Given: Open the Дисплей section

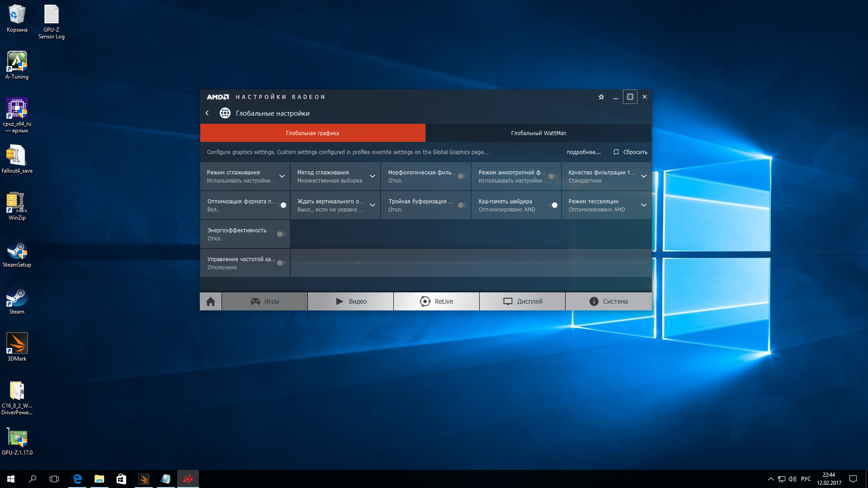Looking at the screenshot, I should pos(523,301).
